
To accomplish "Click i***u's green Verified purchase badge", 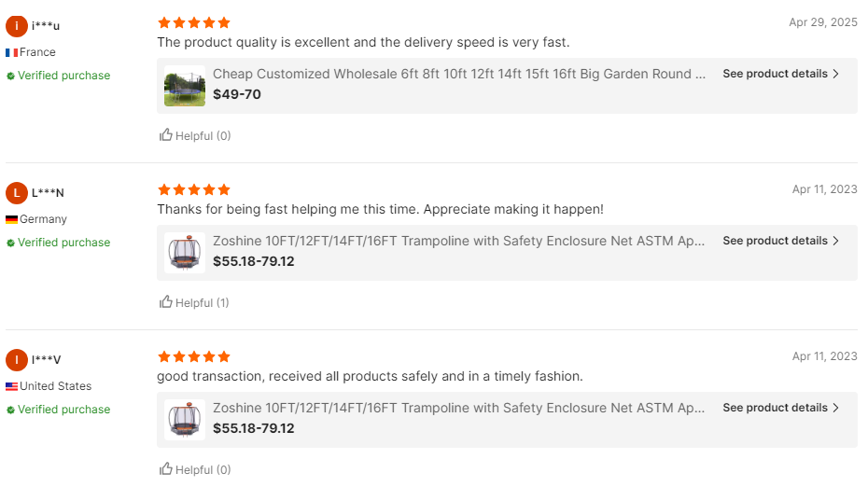I will 59,76.
